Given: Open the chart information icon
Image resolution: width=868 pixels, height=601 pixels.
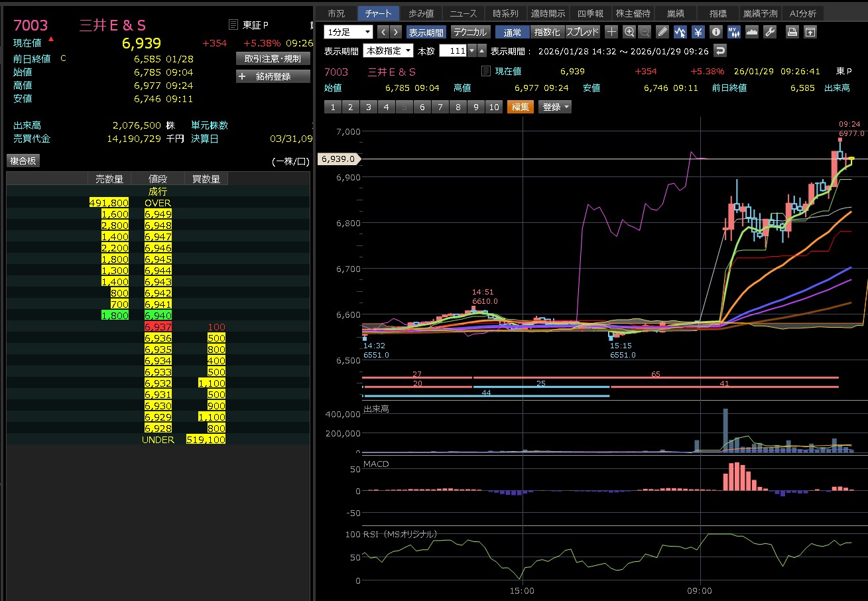Looking at the screenshot, I should tap(715, 32).
